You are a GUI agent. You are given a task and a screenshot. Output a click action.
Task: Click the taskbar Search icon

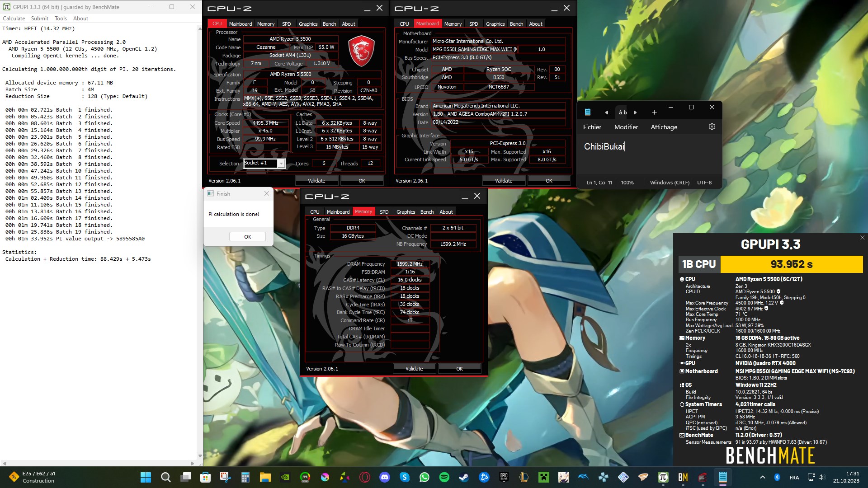[x=165, y=477]
